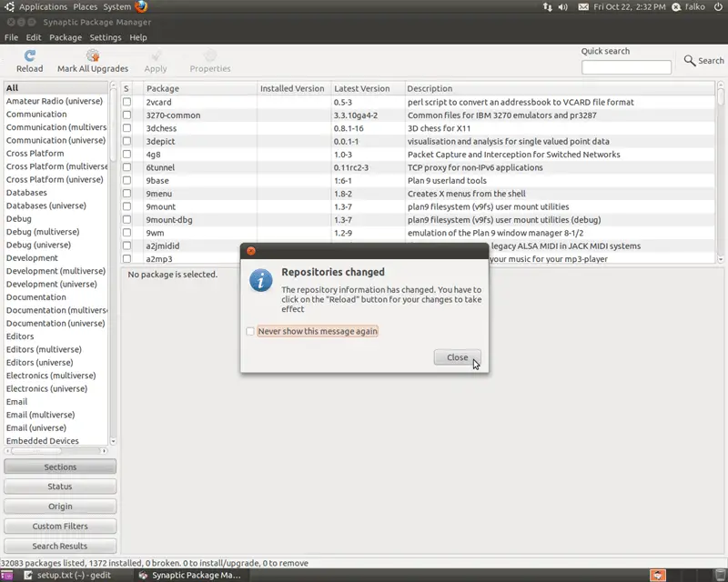The height and width of the screenshot is (582, 728).
Task: Select the Email section
Action: click(x=56, y=402)
